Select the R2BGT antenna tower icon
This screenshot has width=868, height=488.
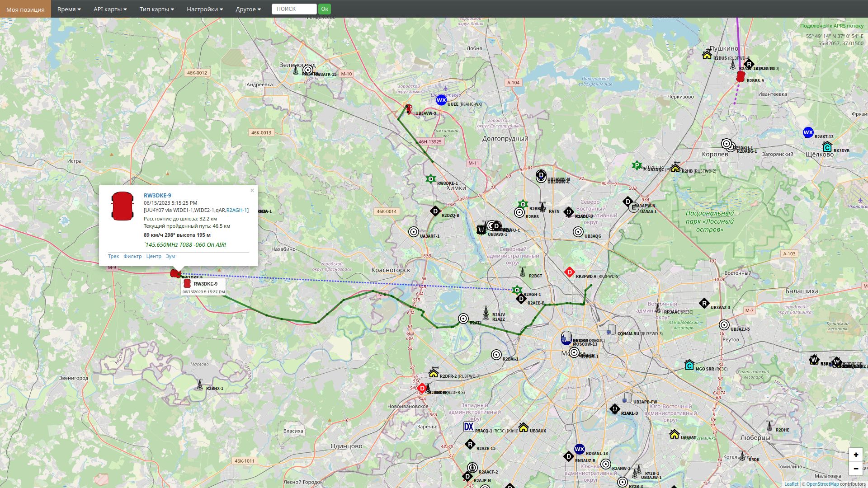(x=523, y=272)
